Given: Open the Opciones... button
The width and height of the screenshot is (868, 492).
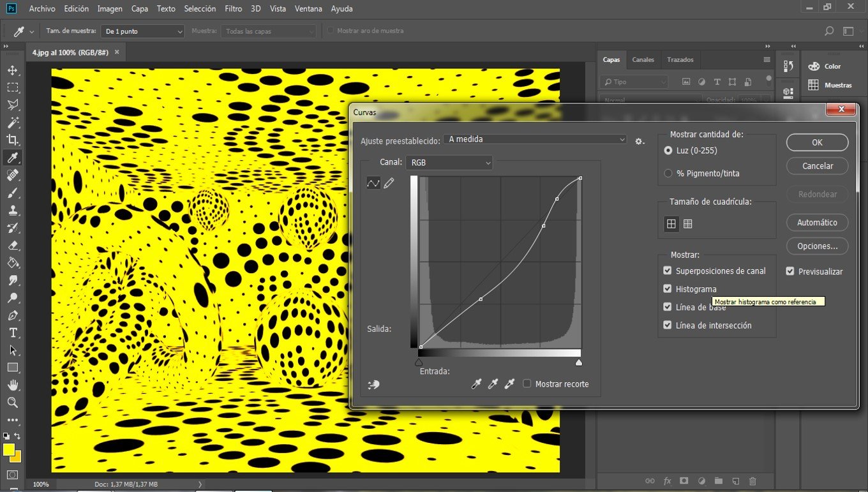Looking at the screenshot, I should click(x=817, y=246).
